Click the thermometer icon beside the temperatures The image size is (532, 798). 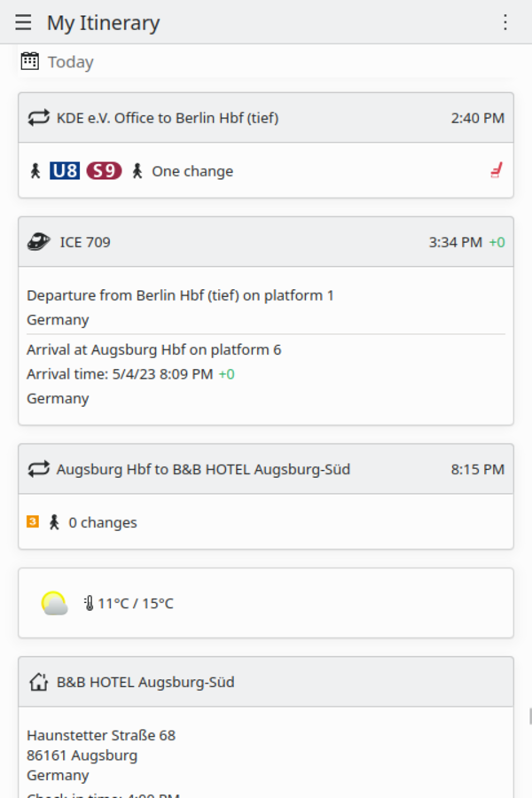coord(90,602)
